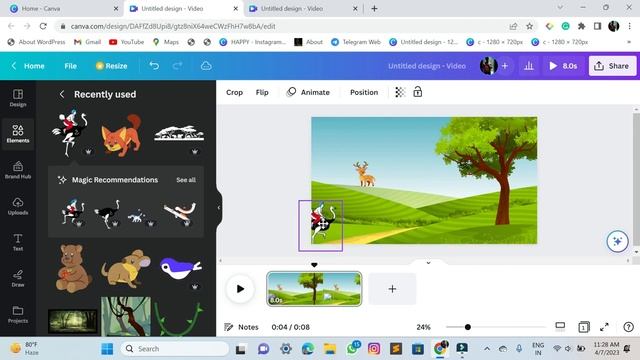640x360 pixels.
Task: Open help question mark icon
Action: pos(628,327)
